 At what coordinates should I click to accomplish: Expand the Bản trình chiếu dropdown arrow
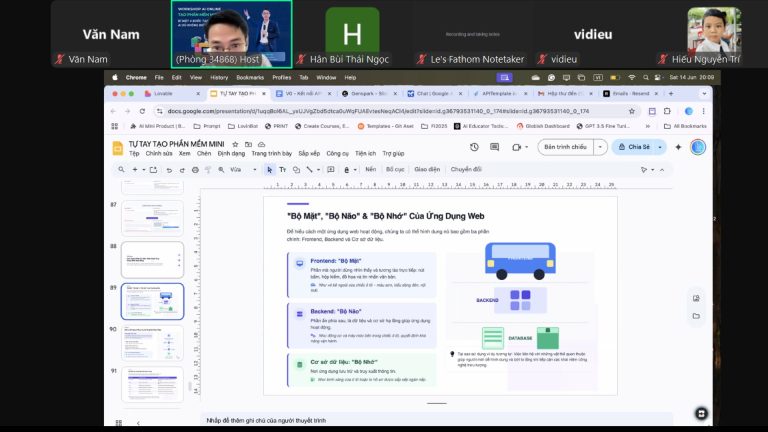600,147
